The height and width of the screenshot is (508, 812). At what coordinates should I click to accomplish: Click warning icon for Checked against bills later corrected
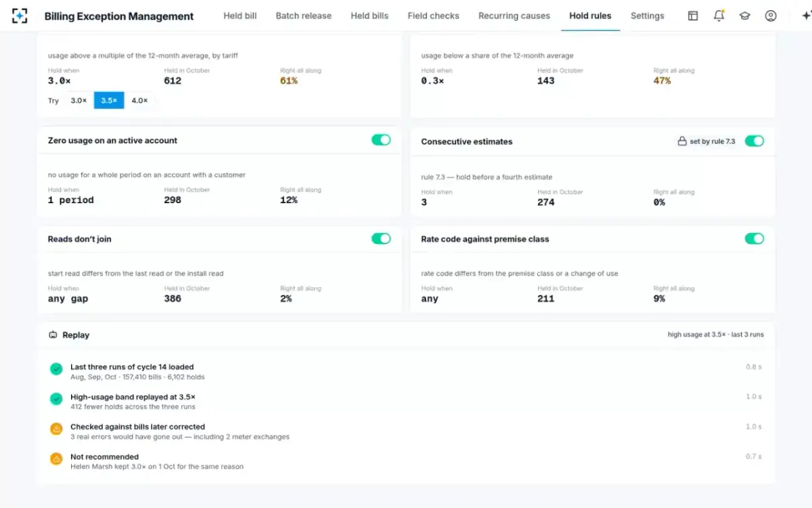click(x=57, y=429)
